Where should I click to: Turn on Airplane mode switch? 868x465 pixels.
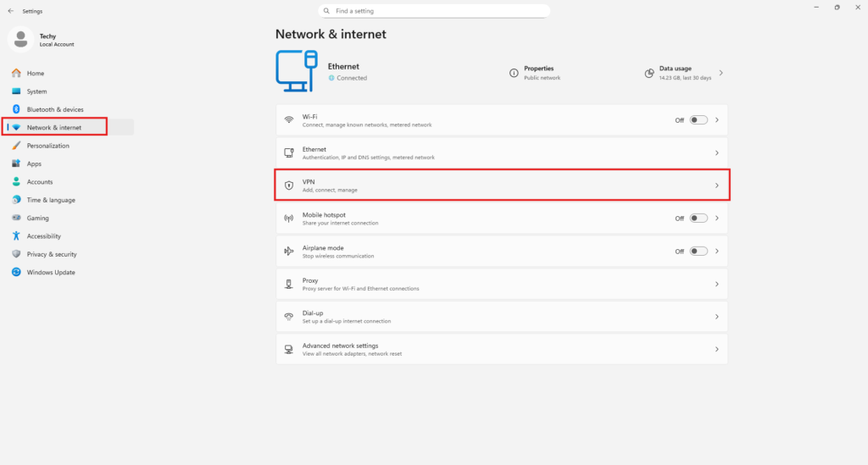(x=698, y=252)
